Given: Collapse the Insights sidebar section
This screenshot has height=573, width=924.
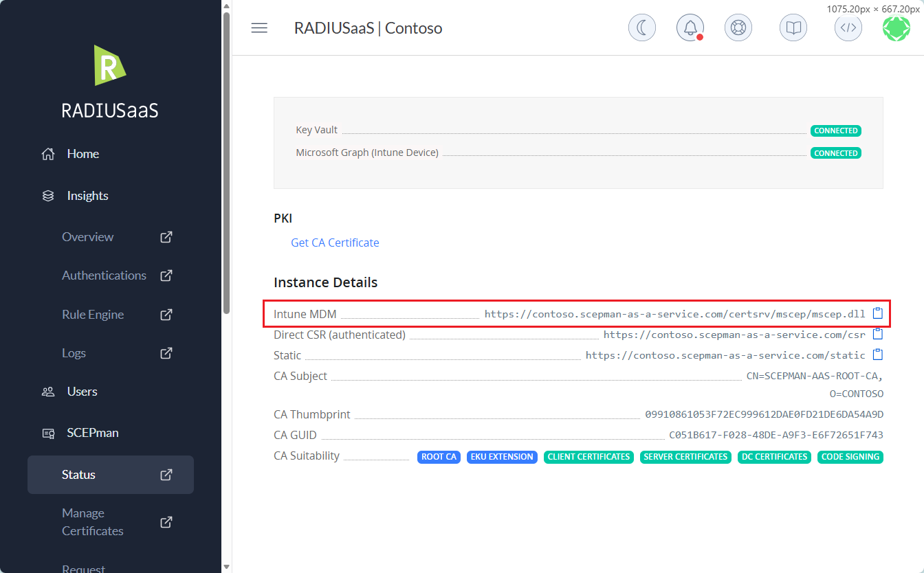Looking at the screenshot, I should point(87,196).
